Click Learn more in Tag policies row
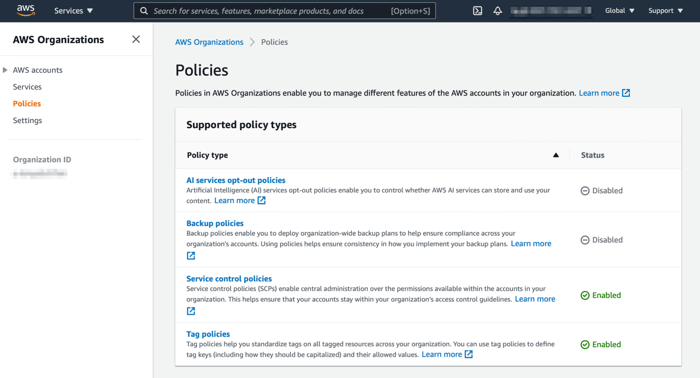 click(442, 354)
